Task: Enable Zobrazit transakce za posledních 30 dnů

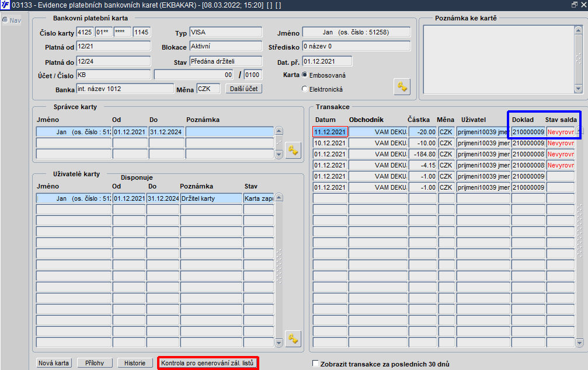Action: pyautogui.click(x=316, y=364)
